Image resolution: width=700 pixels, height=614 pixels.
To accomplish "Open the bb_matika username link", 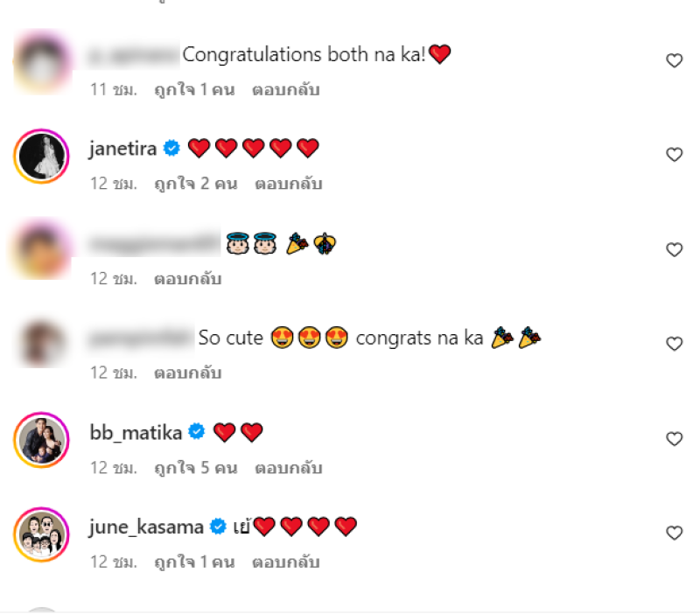I will [136, 432].
